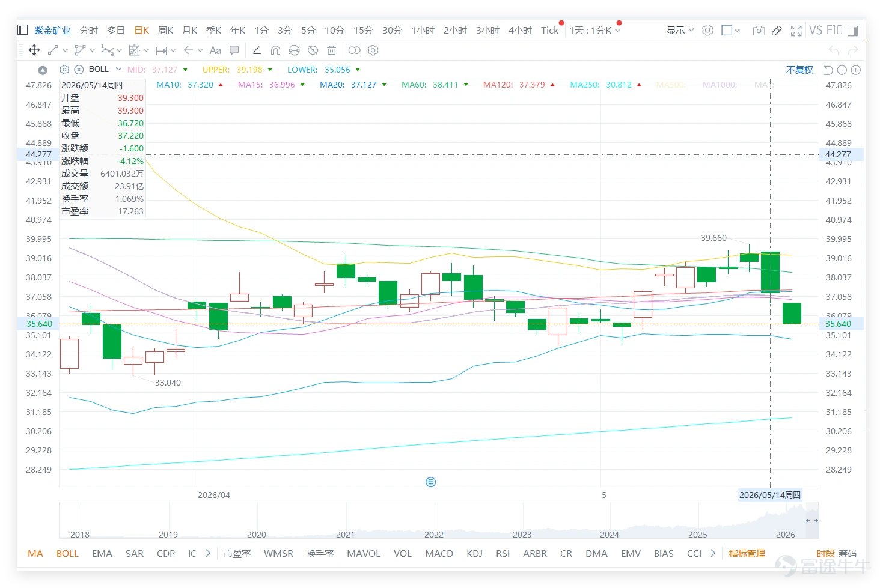This screenshot has width=883, height=588.
Task: Undo last drawing action arrow
Action: (x=834, y=50)
